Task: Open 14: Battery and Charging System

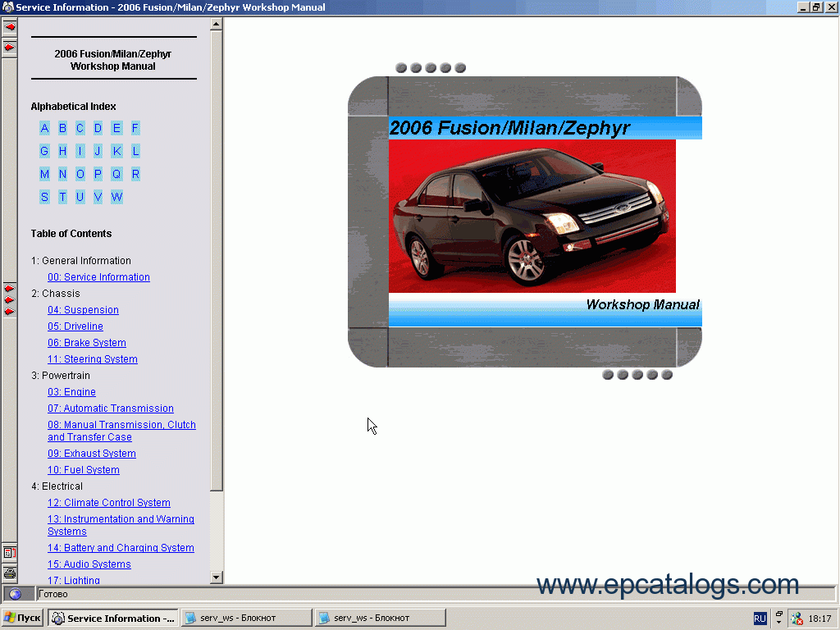Action: click(x=121, y=547)
